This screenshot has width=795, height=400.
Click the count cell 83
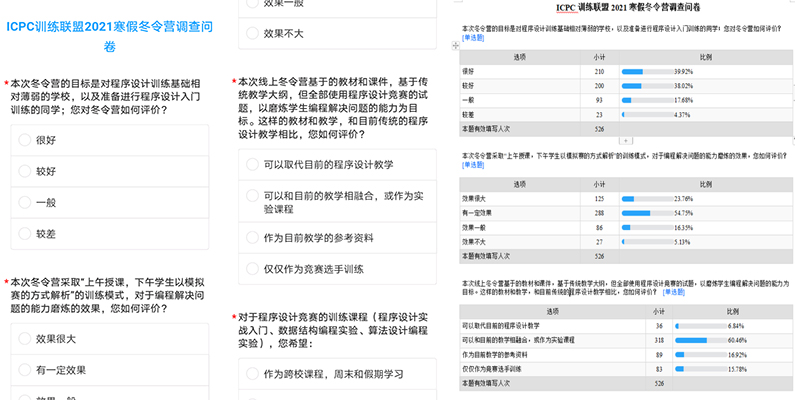(659, 370)
